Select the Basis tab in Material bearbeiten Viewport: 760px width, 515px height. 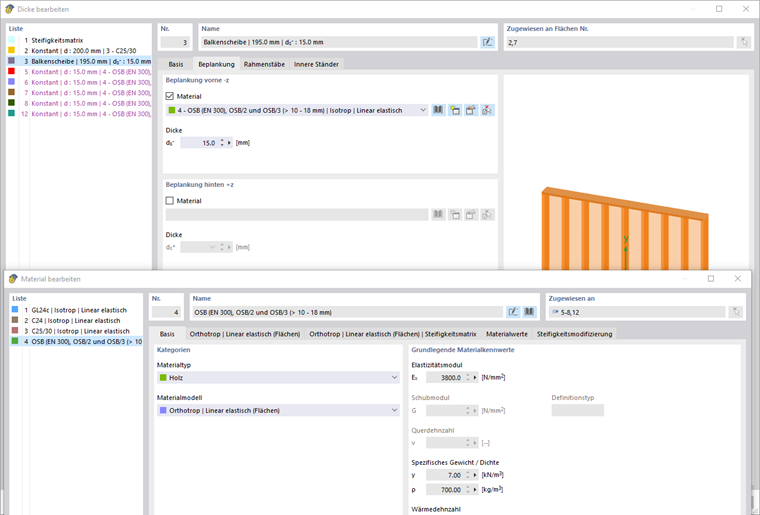pyautogui.click(x=167, y=334)
